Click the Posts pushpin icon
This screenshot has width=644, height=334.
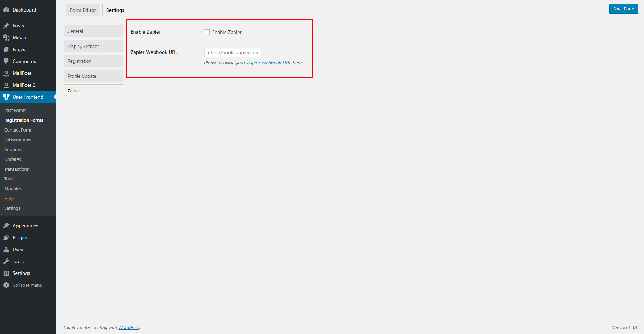tap(6, 26)
